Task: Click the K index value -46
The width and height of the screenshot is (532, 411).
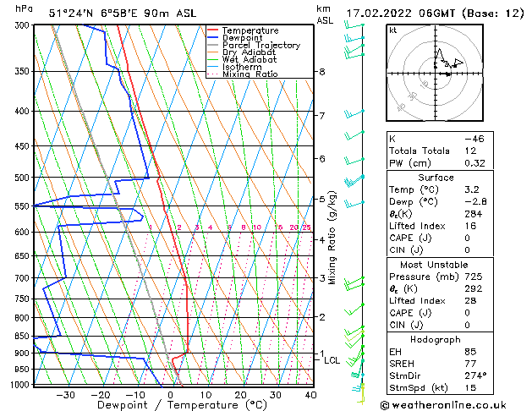Action: pyautogui.click(x=474, y=139)
